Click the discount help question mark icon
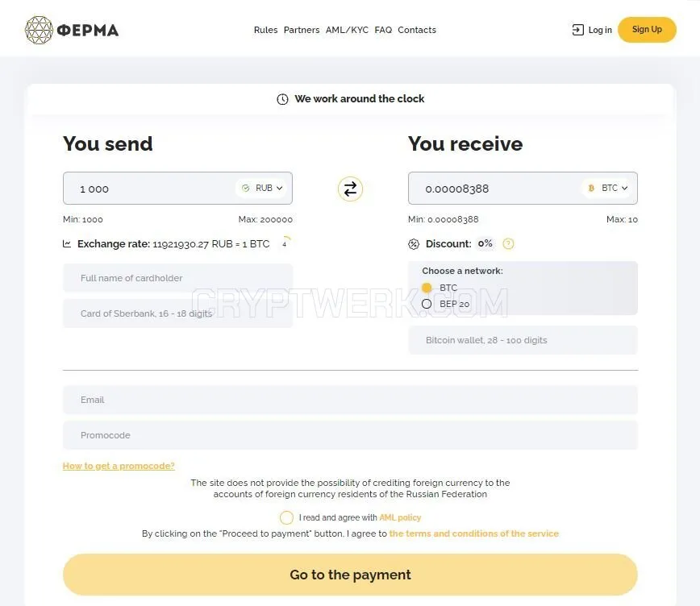Image resolution: width=700 pixels, height=606 pixels. tap(508, 243)
